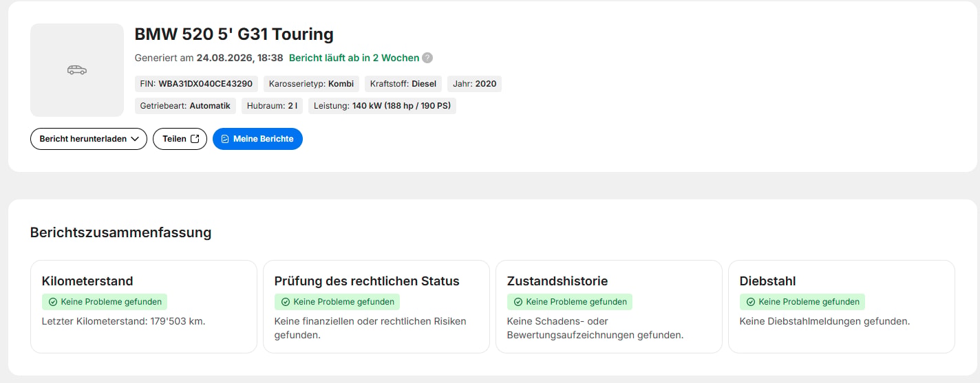Click the Teilen share button
This screenshot has height=383, width=980.
point(180,139)
